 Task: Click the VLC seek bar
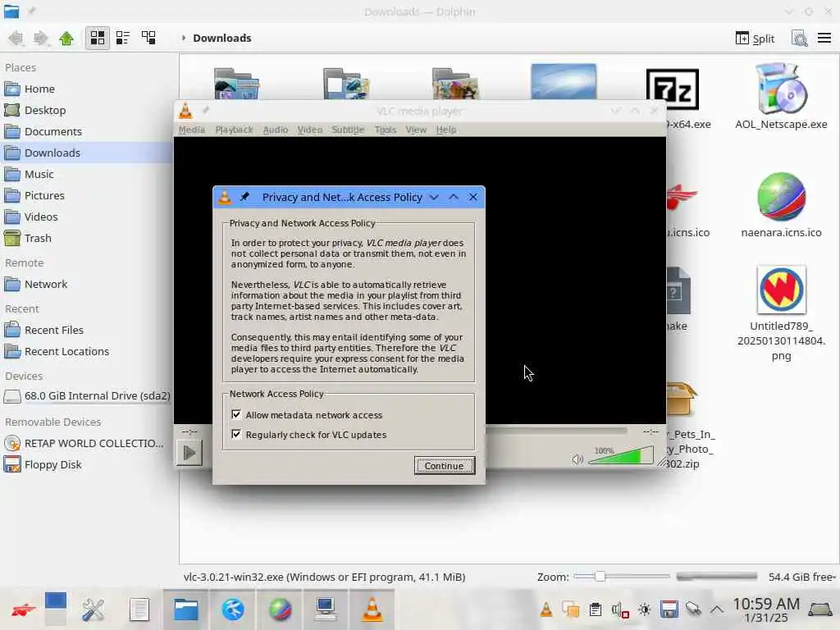click(x=557, y=430)
